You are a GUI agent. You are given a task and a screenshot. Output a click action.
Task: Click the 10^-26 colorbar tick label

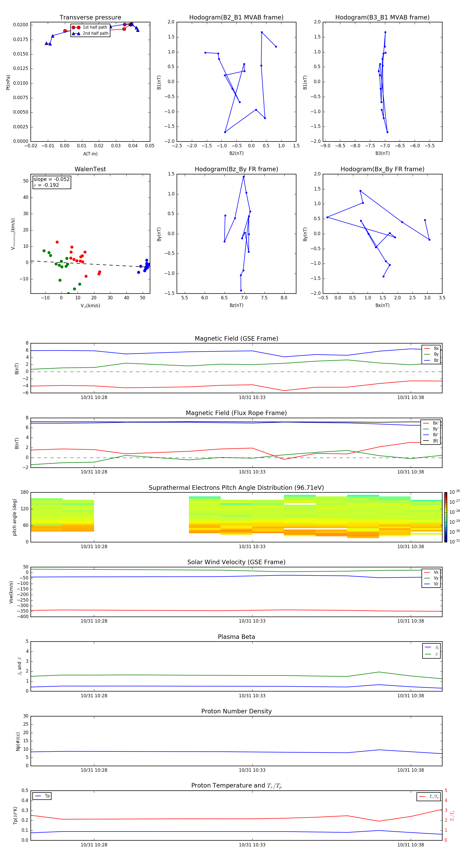coord(455,492)
